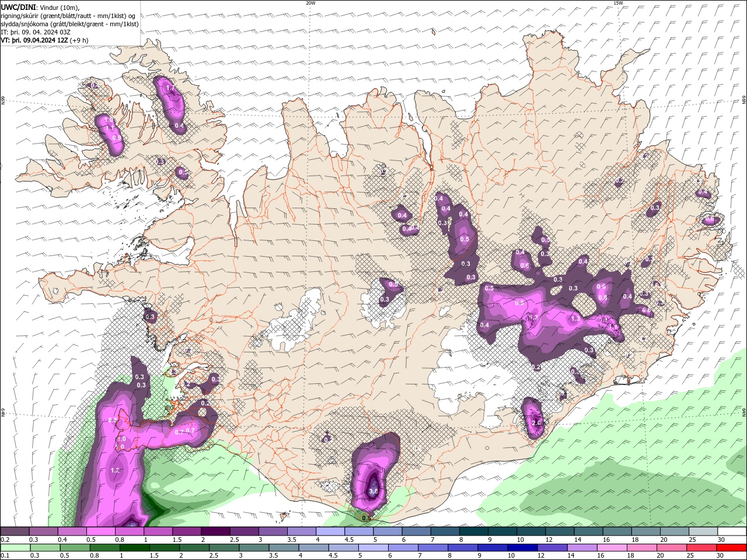Image resolution: width=747 pixels, height=560 pixels.
Task: Click the upper legend swatch between 0.5 and 0.8
Action: tap(100, 531)
